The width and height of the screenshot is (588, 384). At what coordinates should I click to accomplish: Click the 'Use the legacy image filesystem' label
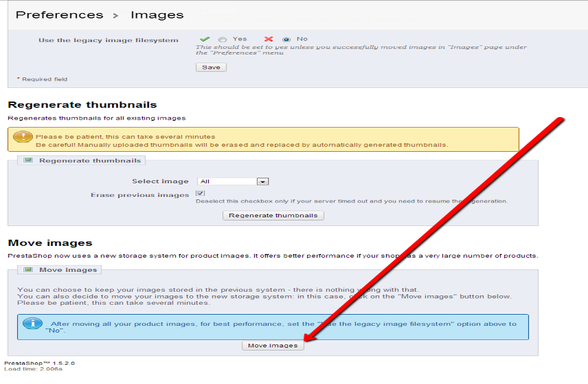point(108,40)
